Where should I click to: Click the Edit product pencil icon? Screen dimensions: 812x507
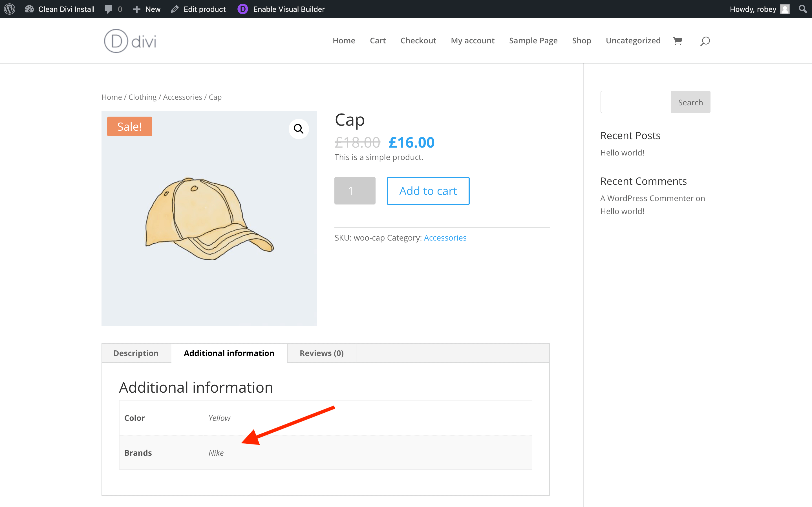coord(174,9)
